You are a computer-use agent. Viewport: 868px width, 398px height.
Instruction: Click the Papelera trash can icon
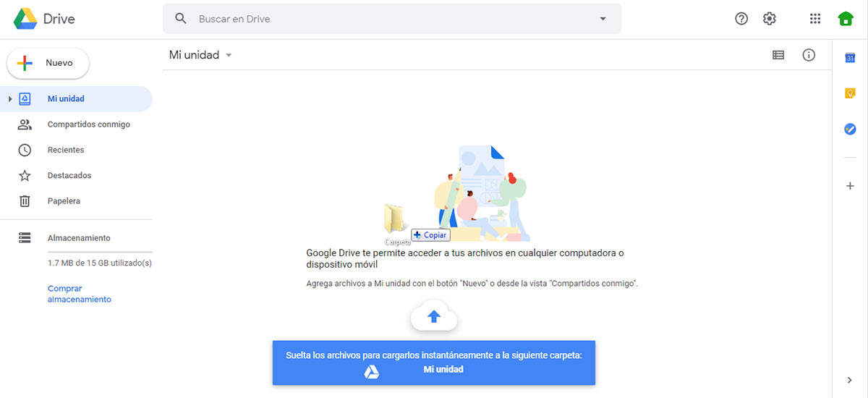[25, 201]
